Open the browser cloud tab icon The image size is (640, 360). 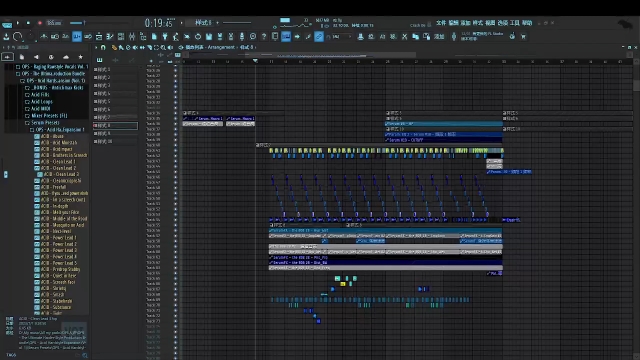[x=66, y=57]
